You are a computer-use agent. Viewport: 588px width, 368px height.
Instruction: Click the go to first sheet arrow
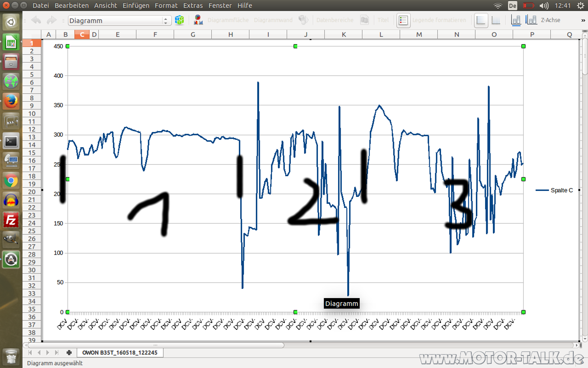click(x=31, y=353)
